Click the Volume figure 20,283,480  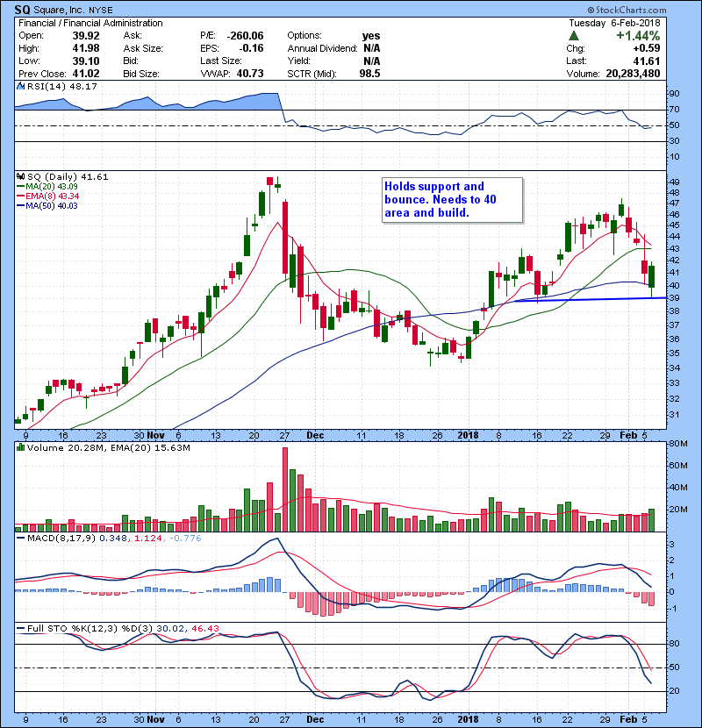point(634,74)
